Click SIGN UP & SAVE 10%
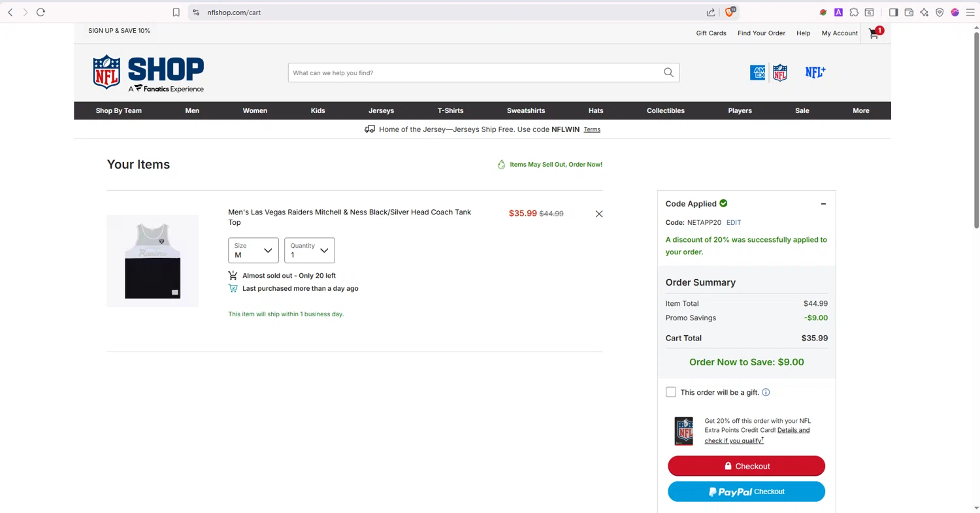 [119, 31]
